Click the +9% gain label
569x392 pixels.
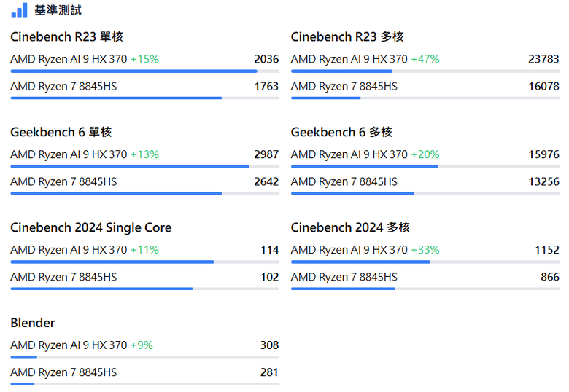(x=142, y=345)
